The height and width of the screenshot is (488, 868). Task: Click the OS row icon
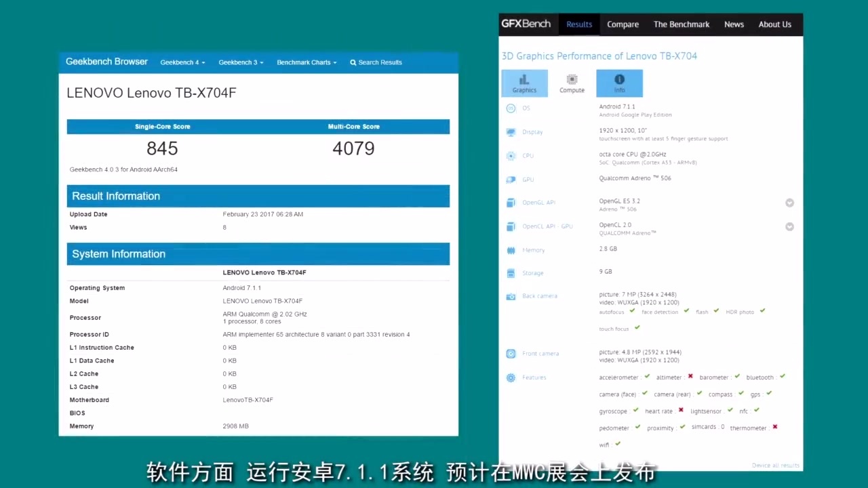coord(511,108)
